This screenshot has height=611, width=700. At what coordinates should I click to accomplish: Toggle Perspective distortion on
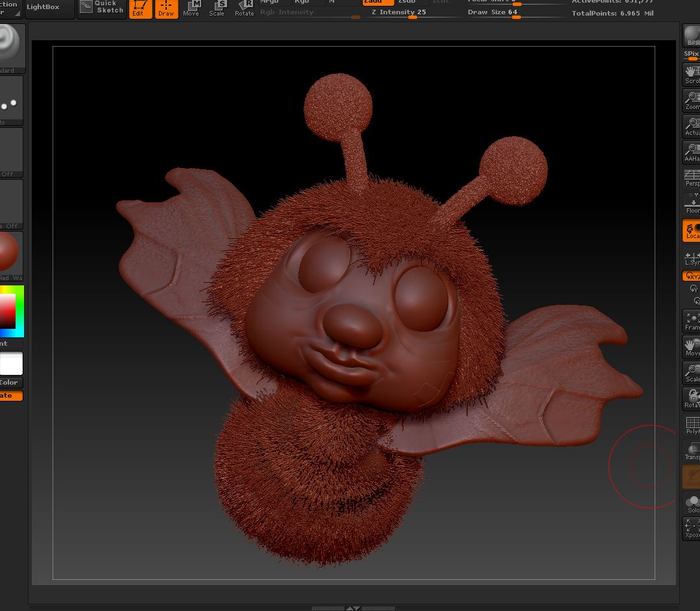click(x=692, y=178)
